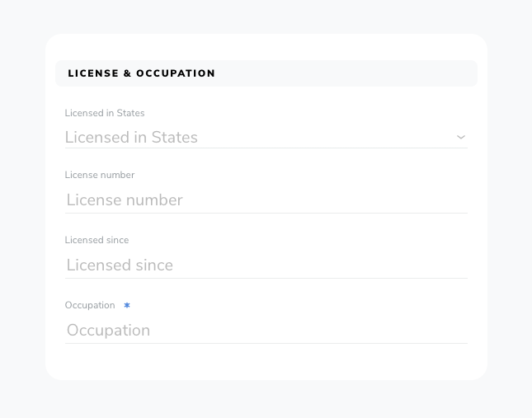
Task: Click the gray Occupation placeholder text
Action: pos(109,331)
